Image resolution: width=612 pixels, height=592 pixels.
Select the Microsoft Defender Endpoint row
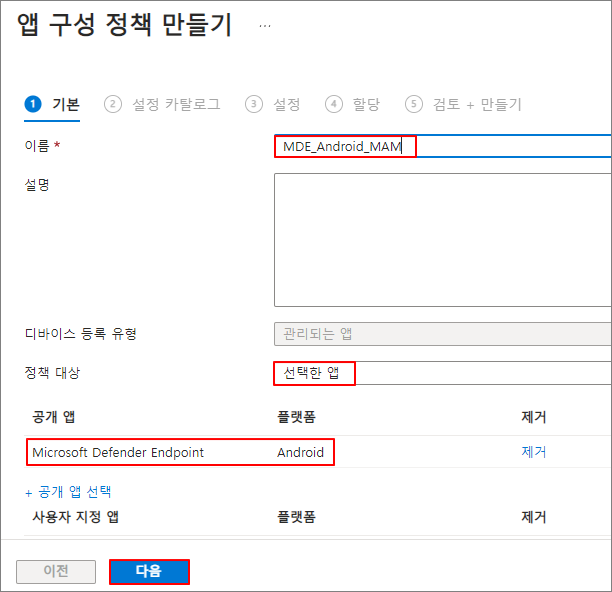317,452
